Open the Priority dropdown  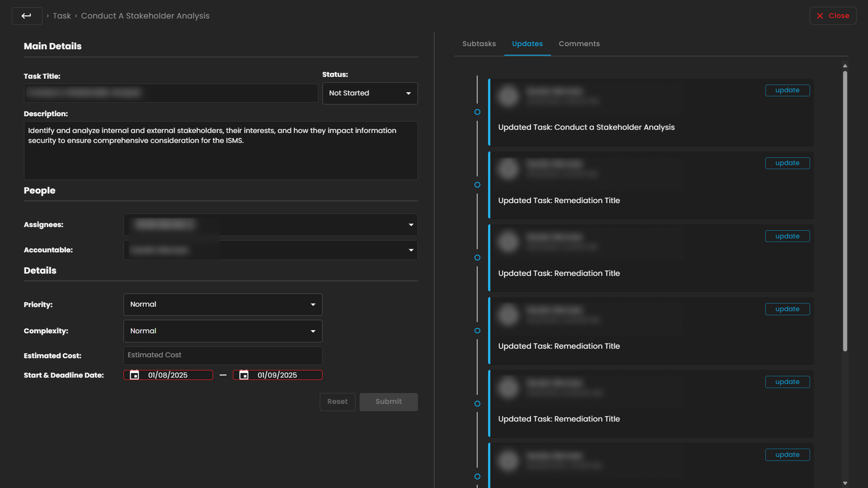point(223,304)
